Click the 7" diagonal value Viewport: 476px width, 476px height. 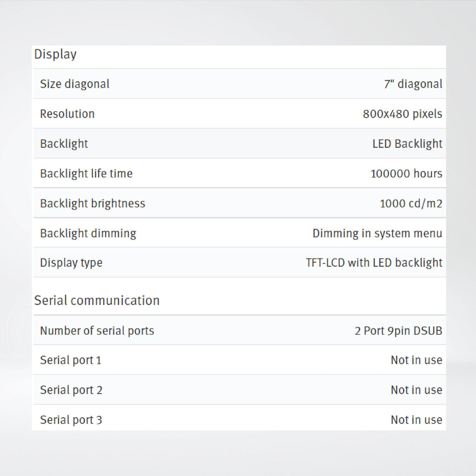point(413,84)
